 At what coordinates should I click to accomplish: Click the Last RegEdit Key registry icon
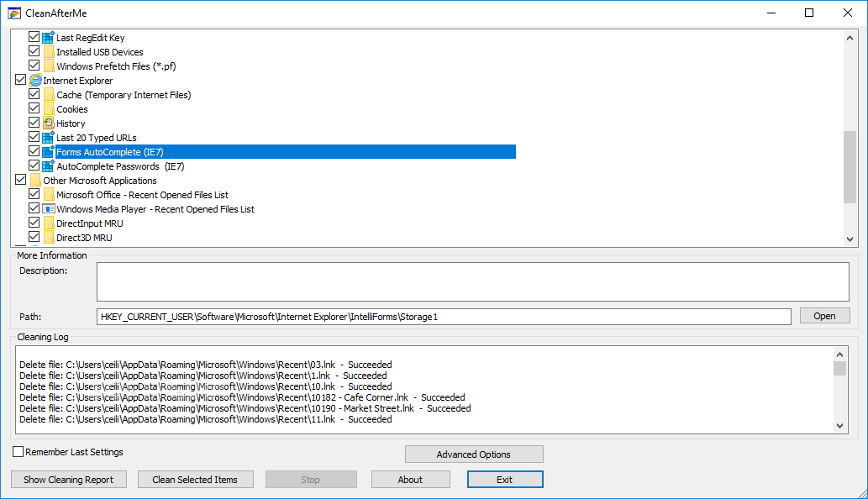point(48,38)
